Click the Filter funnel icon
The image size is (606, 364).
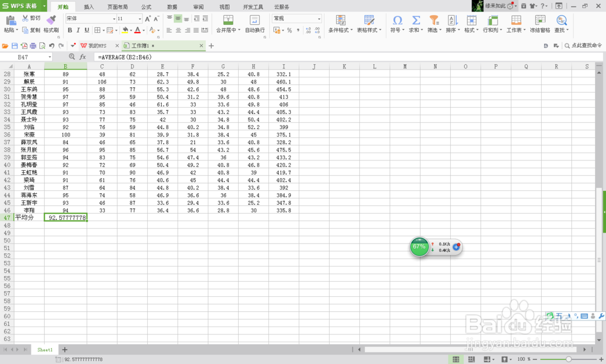coord(434,20)
